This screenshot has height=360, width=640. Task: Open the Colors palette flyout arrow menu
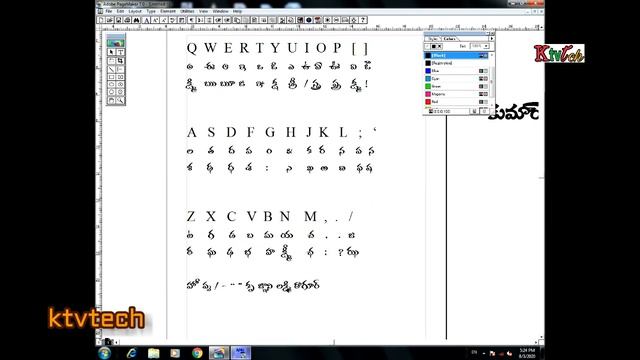tap(491, 39)
